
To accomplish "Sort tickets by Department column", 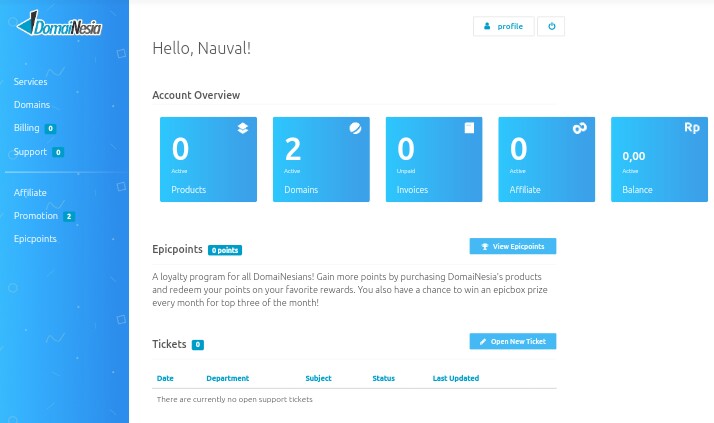I will (x=228, y=378).
